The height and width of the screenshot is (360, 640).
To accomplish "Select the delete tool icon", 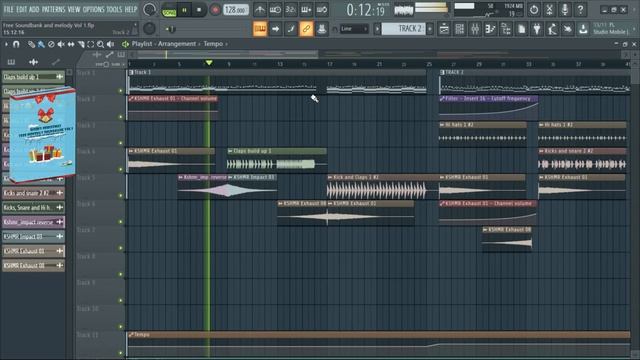I will tap(51, 44).
